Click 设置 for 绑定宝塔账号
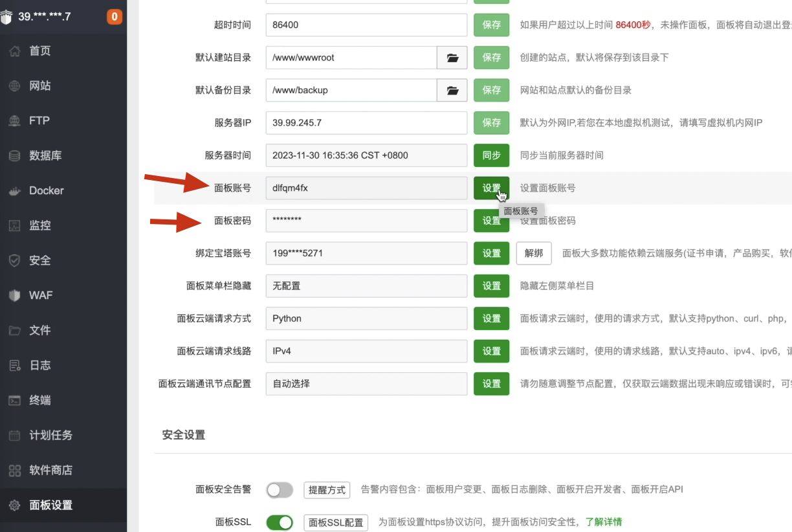792x532 pixels. coord(492,253)
